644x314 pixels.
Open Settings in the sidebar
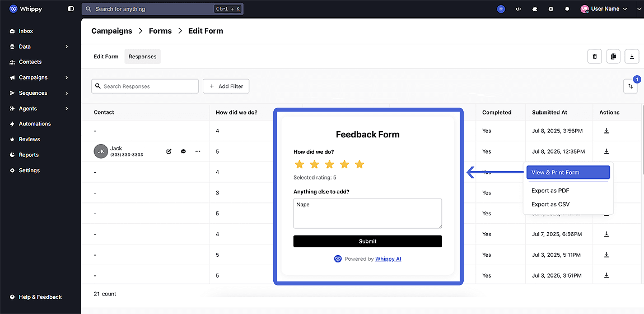coord(29,170)
